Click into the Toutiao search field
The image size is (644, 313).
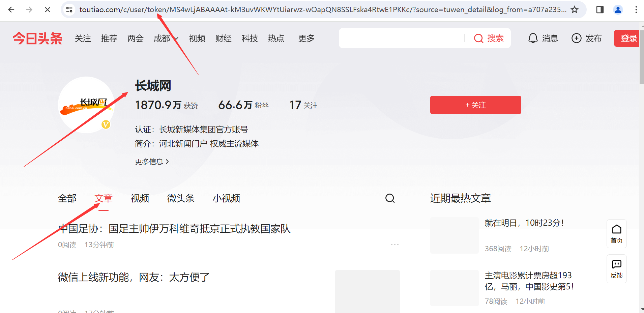(401, 38)
